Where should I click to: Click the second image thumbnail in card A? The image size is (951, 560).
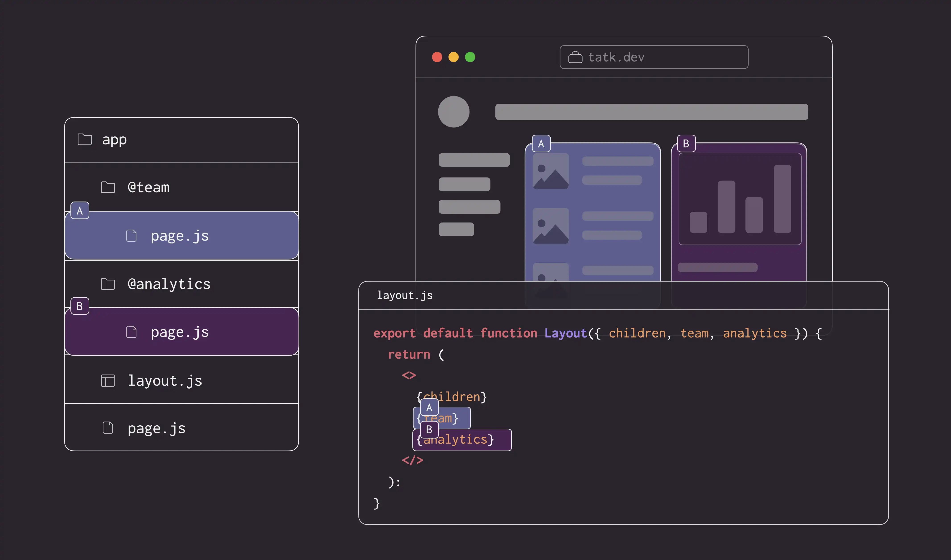(551, 226)
